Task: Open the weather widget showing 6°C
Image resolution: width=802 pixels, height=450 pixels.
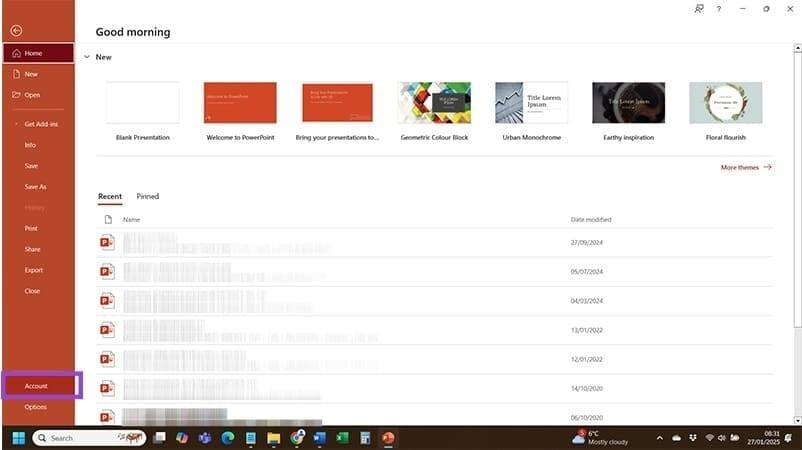Action: 600,438
